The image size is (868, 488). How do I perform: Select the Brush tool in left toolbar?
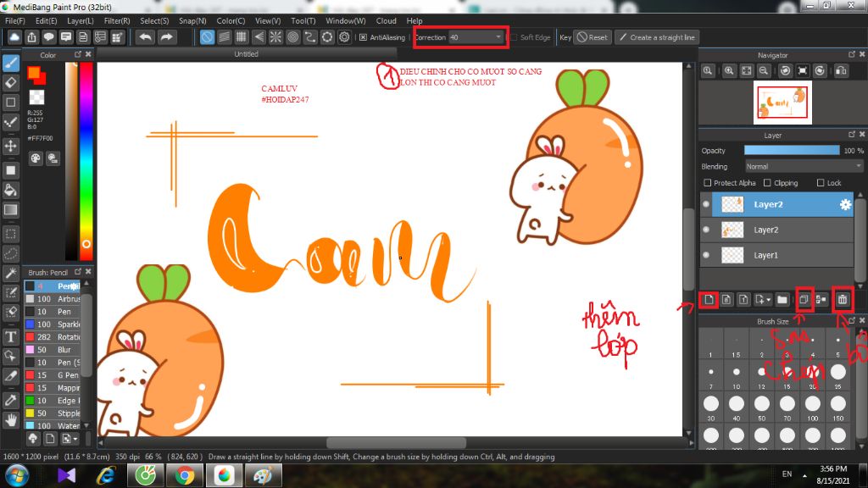click(x=11, y=63)
